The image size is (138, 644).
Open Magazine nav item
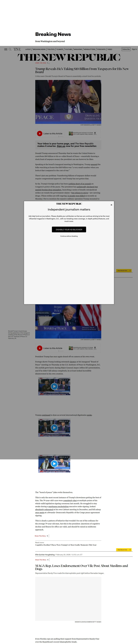pyautogui.click(x=78, y=49)
